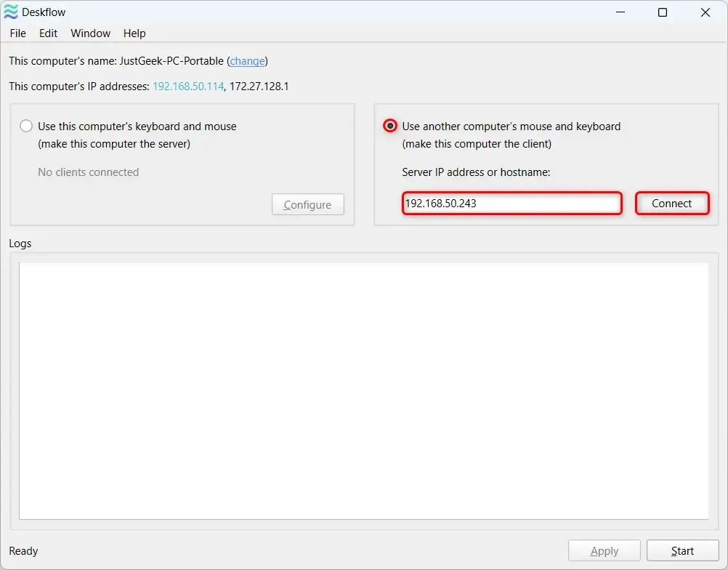Open the Edit menu
Screen dimensions: 728x570
pyautogui.click(x=48, y=33)
